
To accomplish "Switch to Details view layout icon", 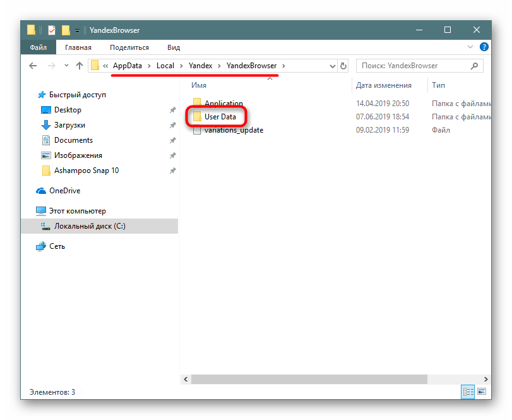I will point(468,392).
